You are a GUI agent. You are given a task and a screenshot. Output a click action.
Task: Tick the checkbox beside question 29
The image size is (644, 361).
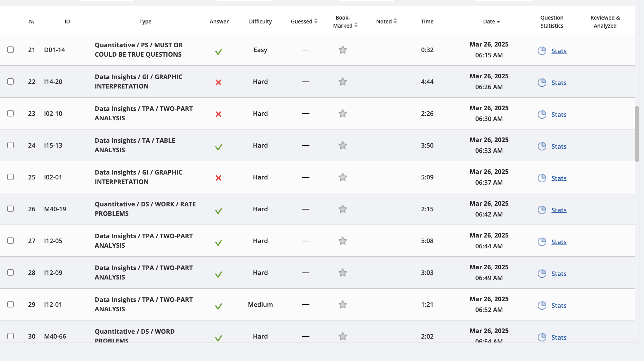pos(10,304)
